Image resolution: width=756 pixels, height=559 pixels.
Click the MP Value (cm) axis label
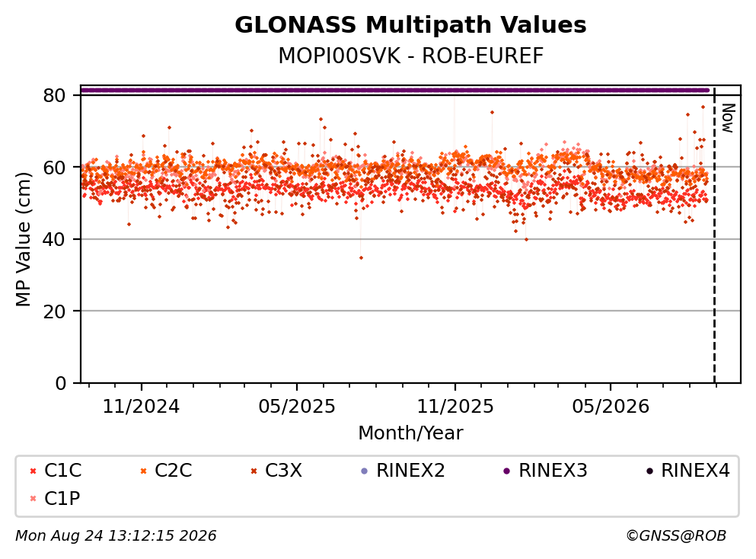coord(23,239)
